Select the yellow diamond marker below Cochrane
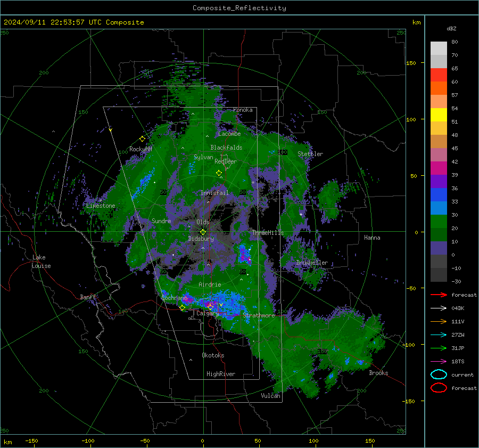The height and width of the screenshot is (448, 479). pyautogui.click(x=183, y=308)
